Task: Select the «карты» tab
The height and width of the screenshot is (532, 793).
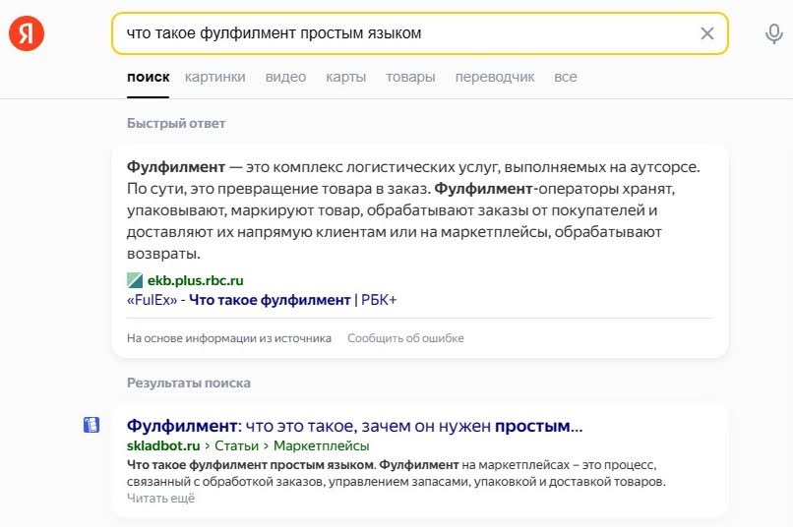Action: (346, 77)
